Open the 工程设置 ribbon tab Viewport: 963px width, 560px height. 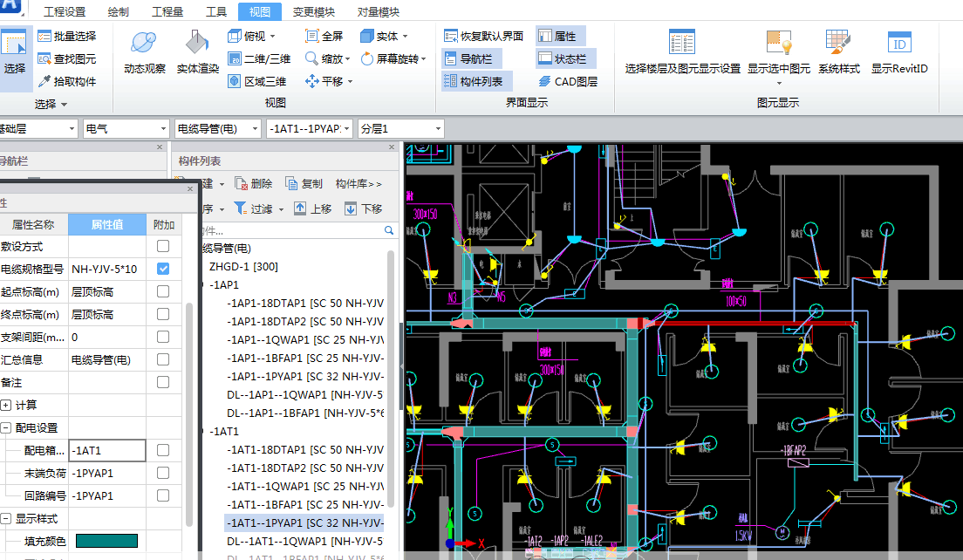pyautogui.click(x=65, y=11)
